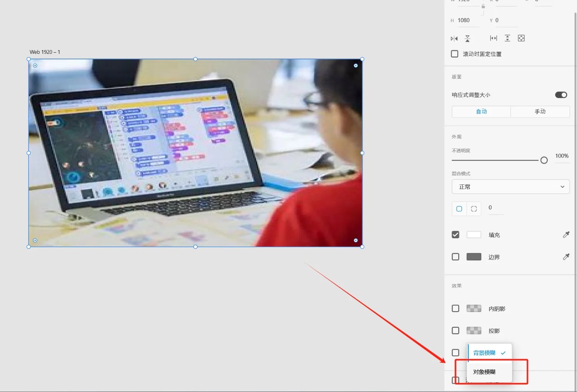Select 背景模糊 in the blur dropdown
The width and height of the screenshot is (577, 392).
(484, 353)
